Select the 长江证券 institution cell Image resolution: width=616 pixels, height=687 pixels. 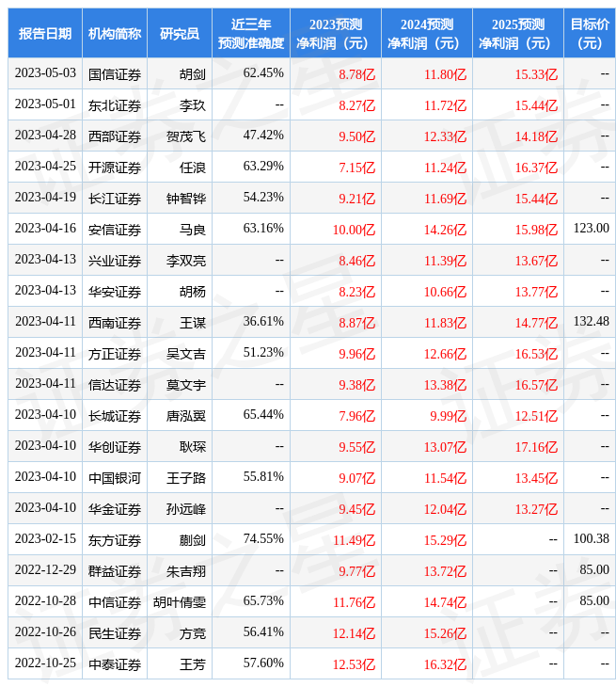point(115,199)
